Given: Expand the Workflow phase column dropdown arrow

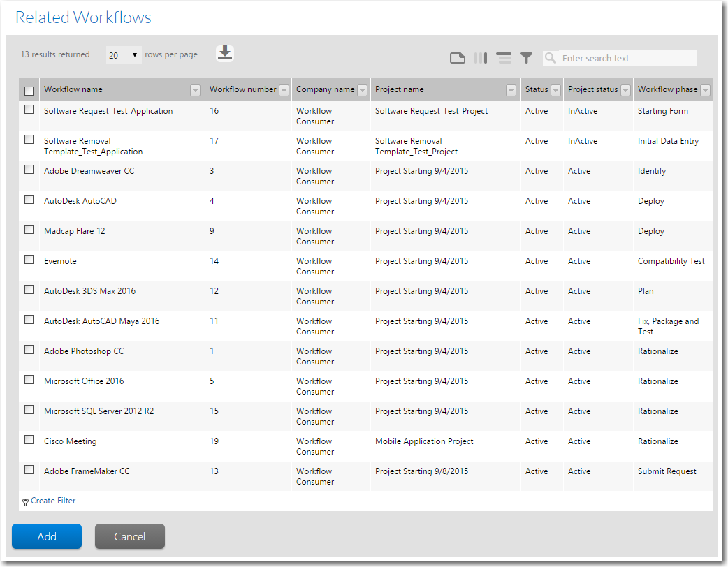Looking at the screenshot, I should tap(706, 91).
